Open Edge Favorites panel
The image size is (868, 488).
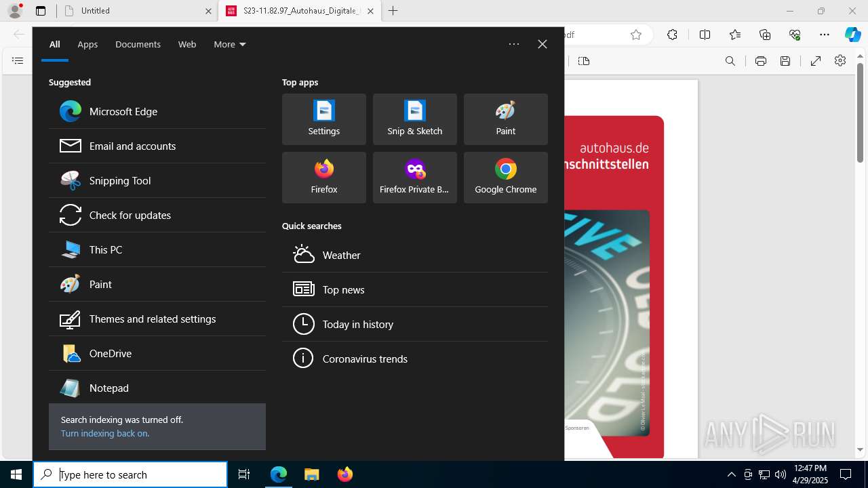(735, 35)
